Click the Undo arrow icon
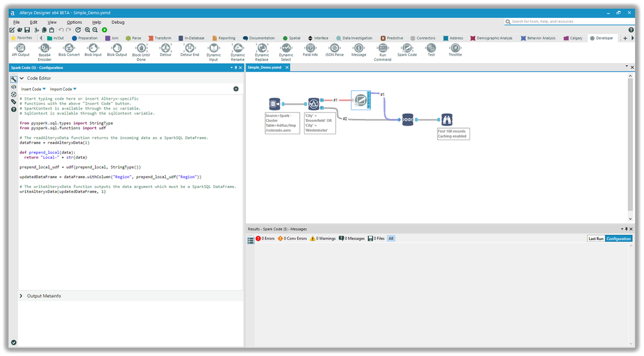This screenshot has height=356, width=644. 61,30
